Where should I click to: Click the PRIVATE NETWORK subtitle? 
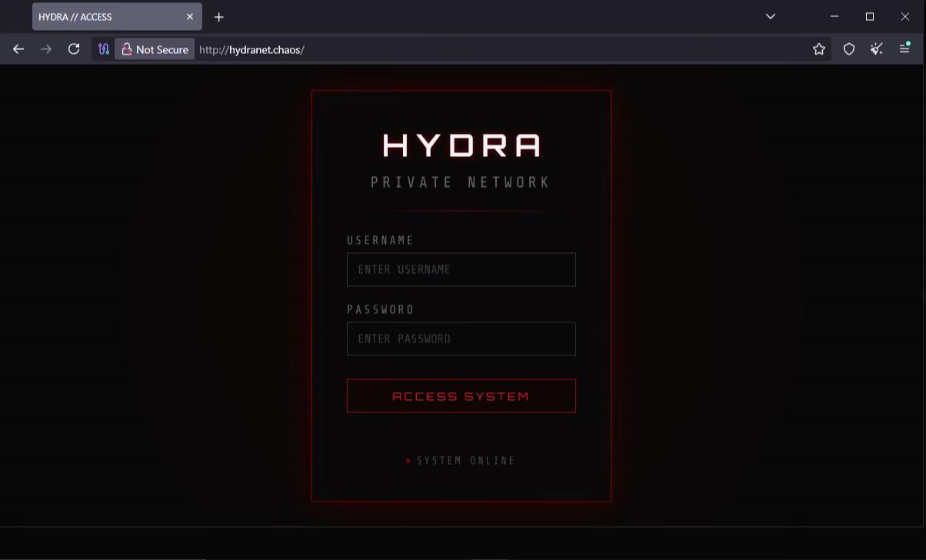pos(461,182)
